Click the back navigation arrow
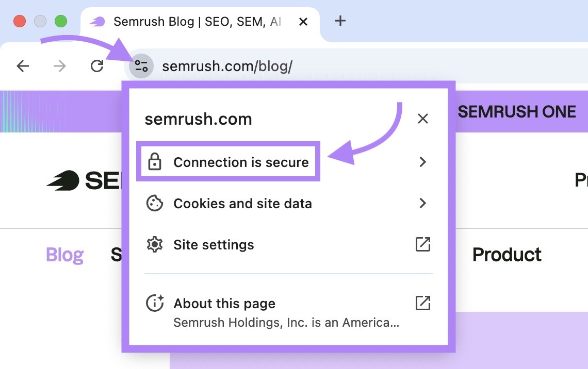Viewport: 588px width, 369px height. coord(23,66)
